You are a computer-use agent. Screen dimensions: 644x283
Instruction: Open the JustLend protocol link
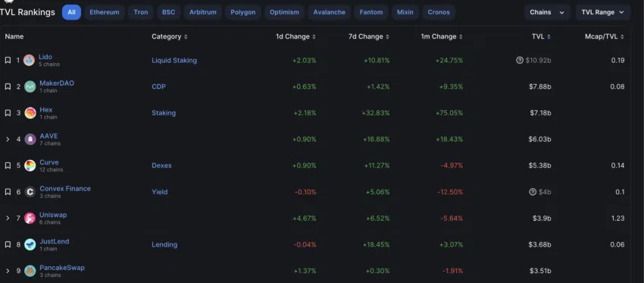(55, 241)
